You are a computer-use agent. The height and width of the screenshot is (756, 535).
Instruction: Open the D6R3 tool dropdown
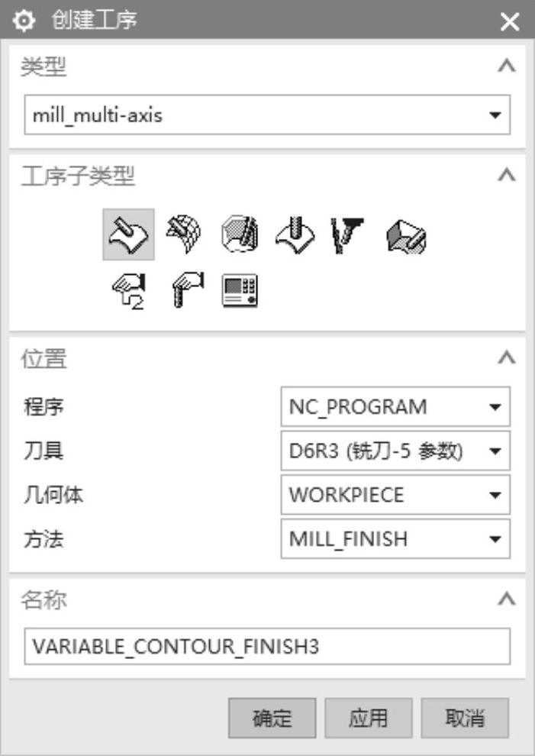[395, 451]
